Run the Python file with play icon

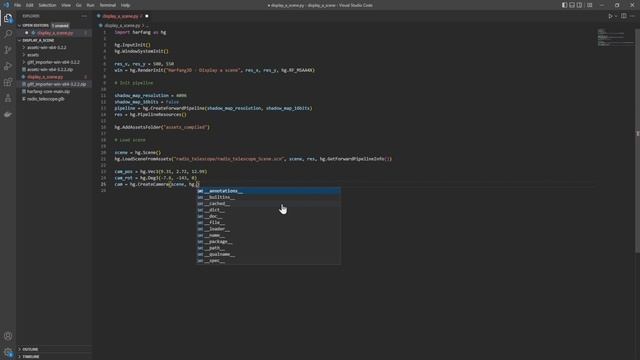click(610, 16)
